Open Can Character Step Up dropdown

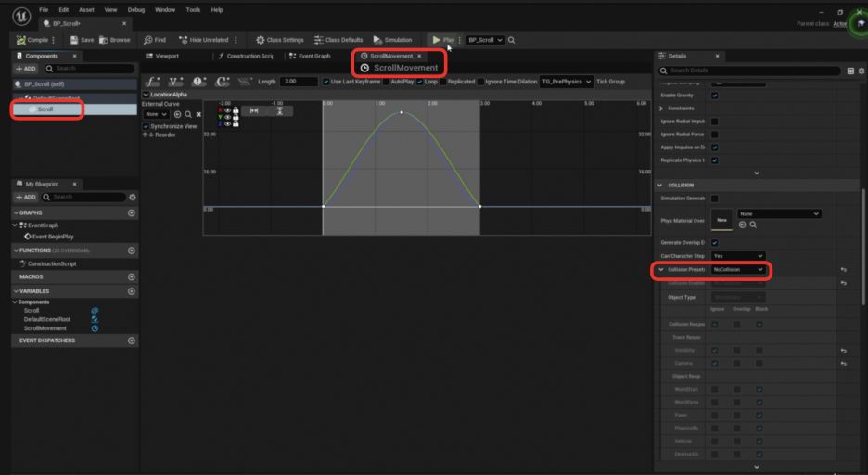[738, 256]
